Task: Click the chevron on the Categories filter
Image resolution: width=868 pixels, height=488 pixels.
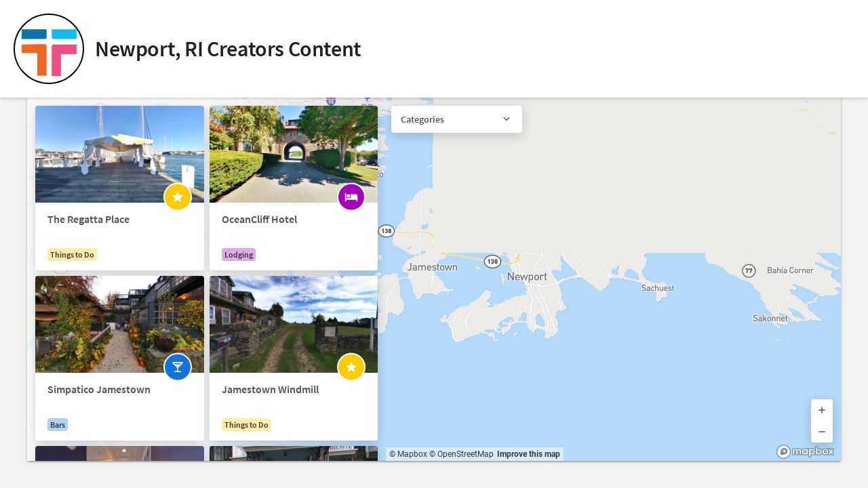Action: point(507,119)
